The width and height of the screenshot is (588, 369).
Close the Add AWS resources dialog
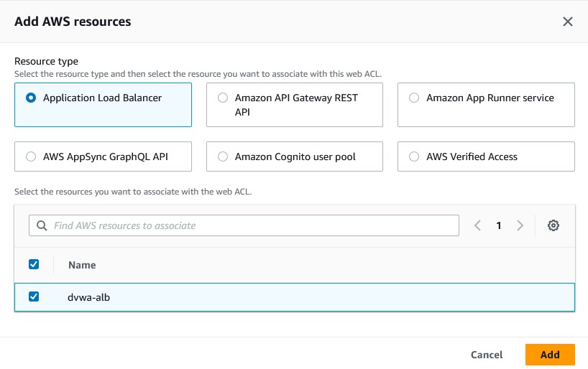tap(567, 22)
